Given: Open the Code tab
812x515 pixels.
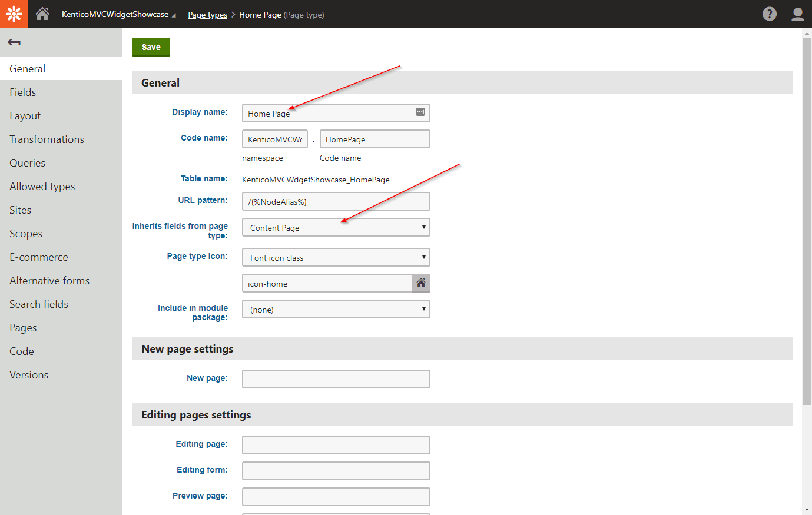Looking at the screenshot, I should pyautogui.click(x=61, y=351).
